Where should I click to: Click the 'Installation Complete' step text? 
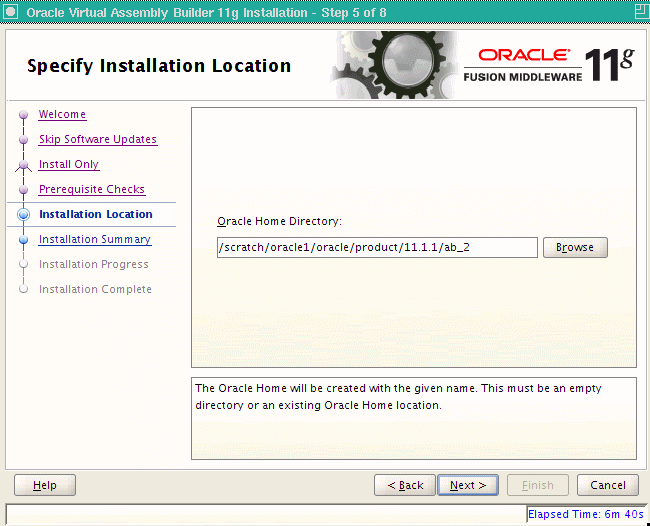tap(95, 289)
